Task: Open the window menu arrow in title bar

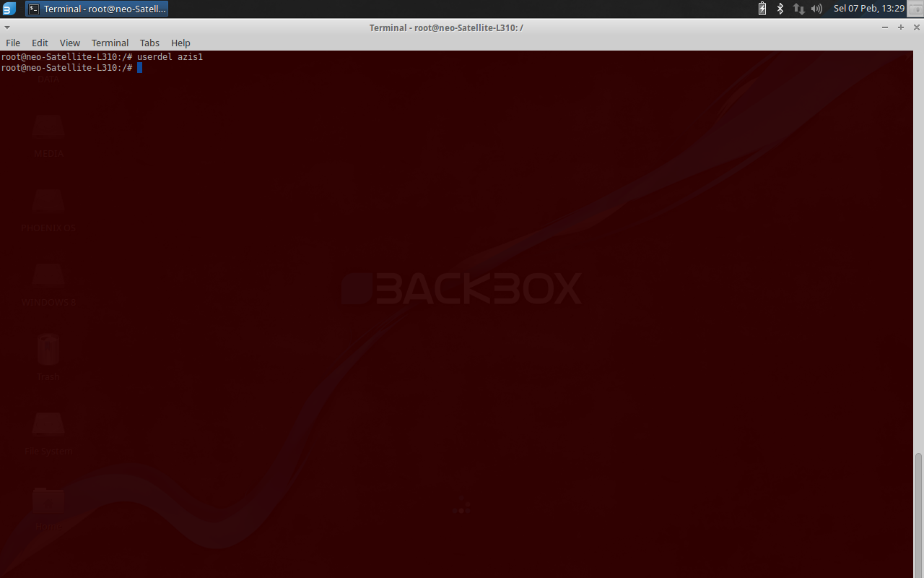Action: (7, 27)
